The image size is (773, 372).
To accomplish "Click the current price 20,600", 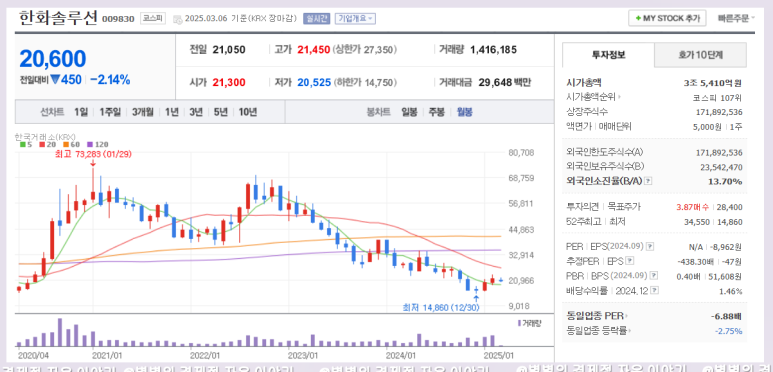I will [x=53, y=59].
